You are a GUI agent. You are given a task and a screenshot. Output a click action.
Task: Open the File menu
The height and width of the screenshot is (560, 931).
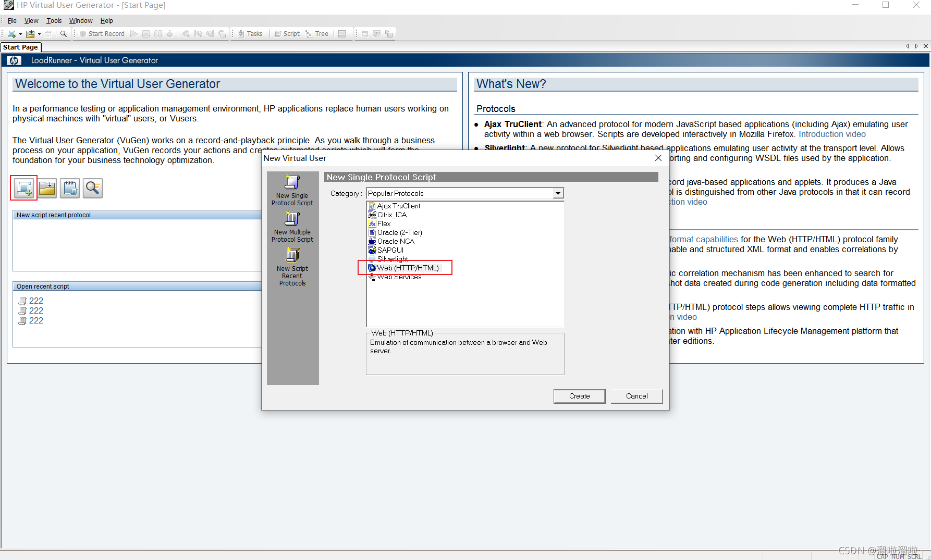[x=12, y=21]
